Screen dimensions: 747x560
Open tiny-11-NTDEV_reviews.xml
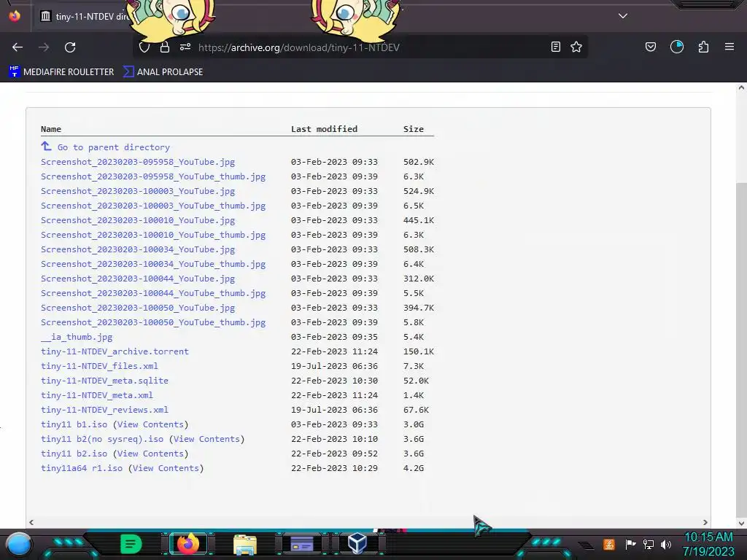104,410
